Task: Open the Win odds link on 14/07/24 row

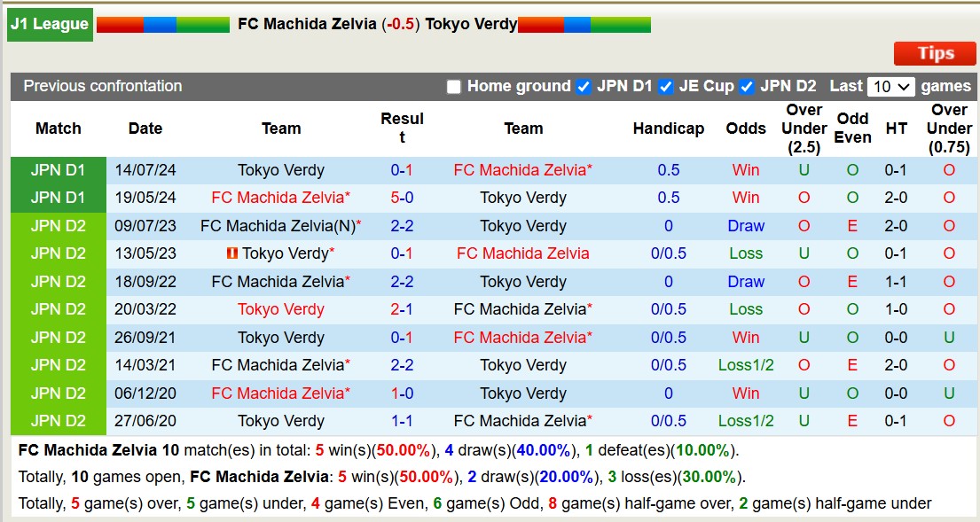Action: [745, 170]
